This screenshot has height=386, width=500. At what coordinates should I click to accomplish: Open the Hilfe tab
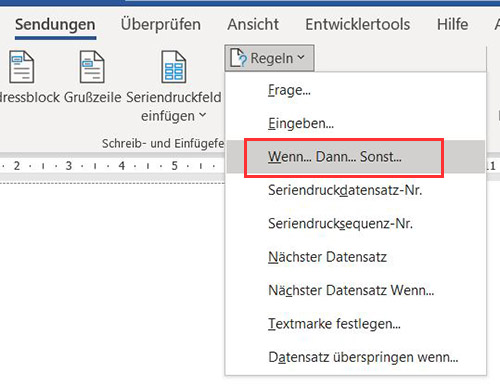(452, 25)
